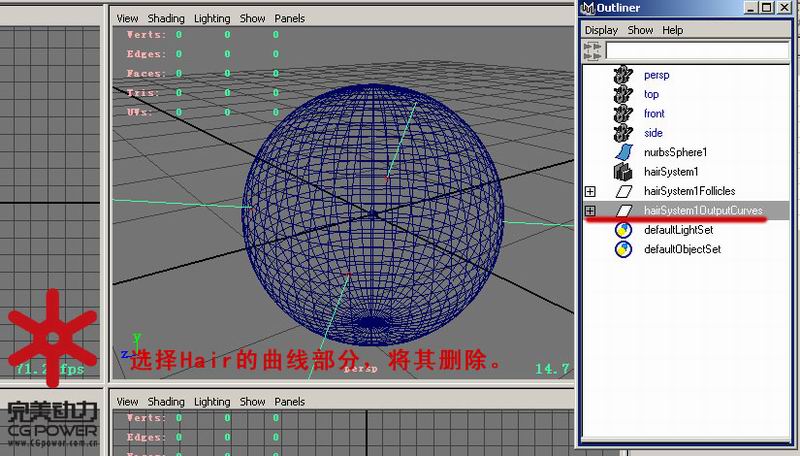Click the wireframe NURBS sphere in viewport
This screenshot has width=800, height=456.
pos(373,214)
